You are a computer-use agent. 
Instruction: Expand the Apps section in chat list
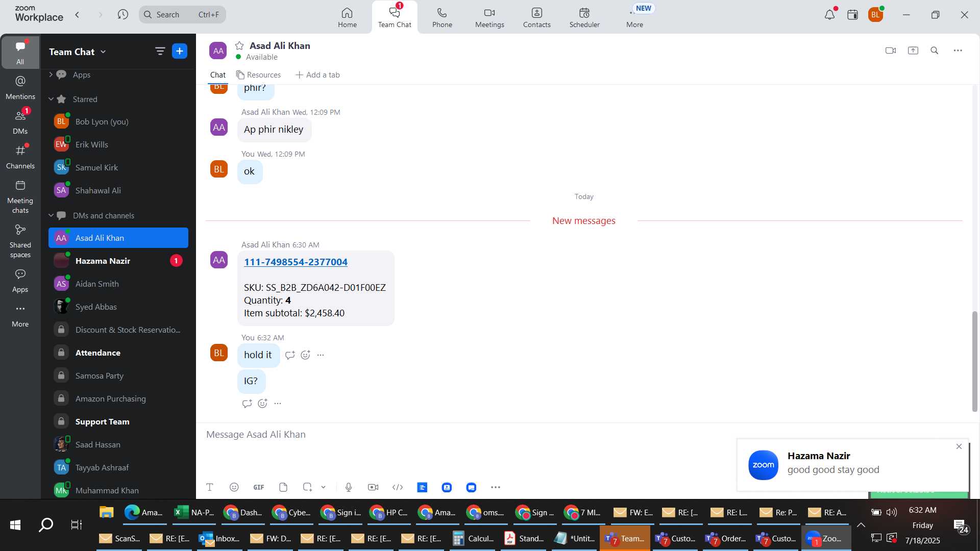[51, 74]
